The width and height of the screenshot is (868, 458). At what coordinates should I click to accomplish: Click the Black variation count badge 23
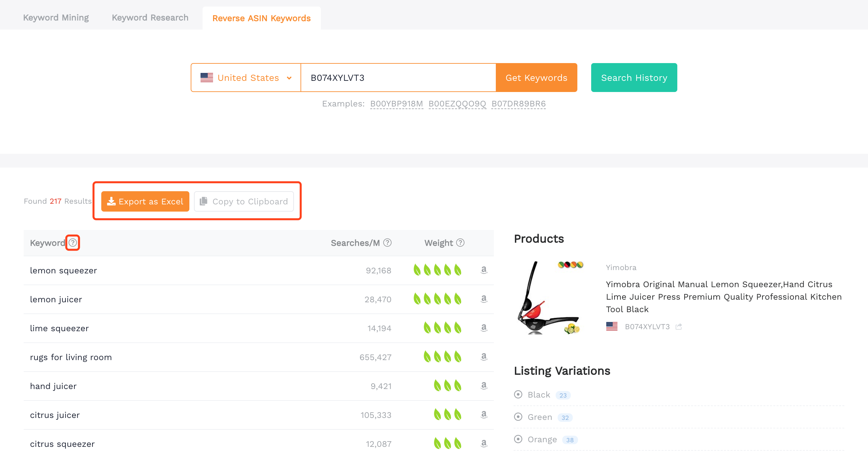click(x=563, y=395)
